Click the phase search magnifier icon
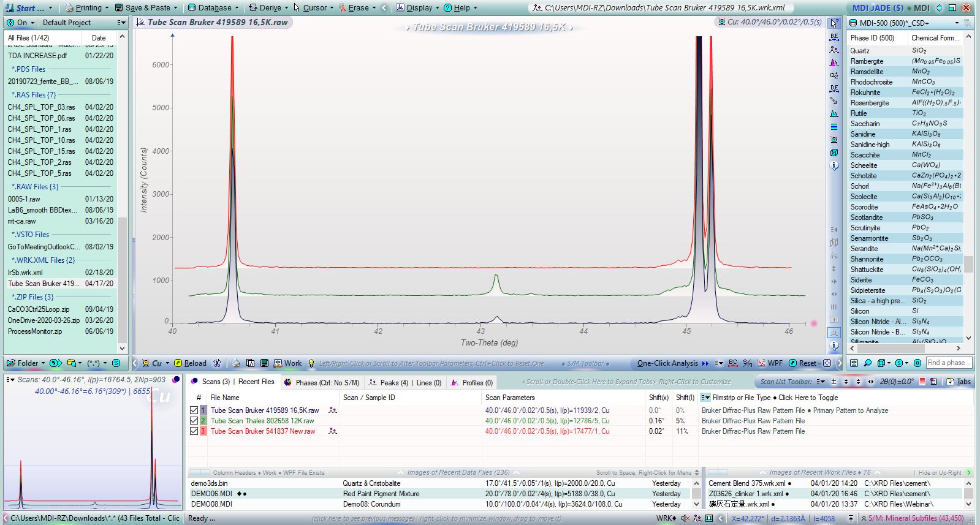The height and width of the screenshot is (525, 980). click(868, 363)
